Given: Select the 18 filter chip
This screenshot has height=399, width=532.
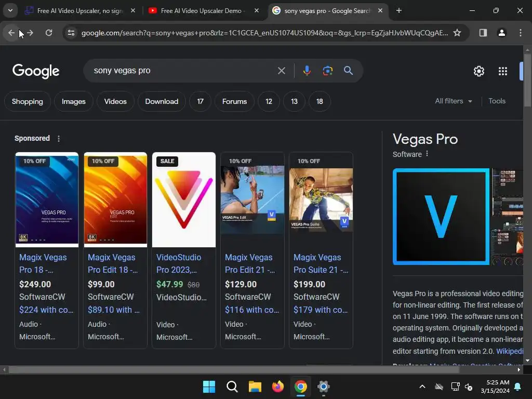Looking at the screenshot, I should pos(320,101).
